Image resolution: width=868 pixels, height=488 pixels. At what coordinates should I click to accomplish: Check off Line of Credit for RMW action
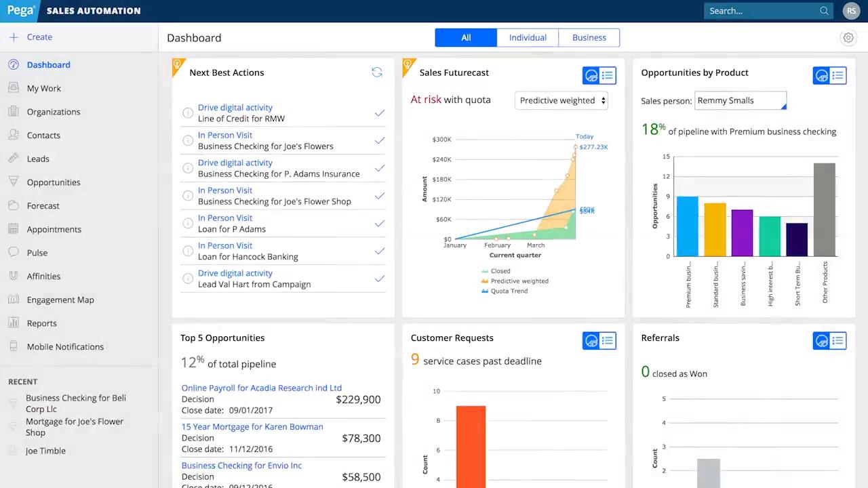[379, 113]
